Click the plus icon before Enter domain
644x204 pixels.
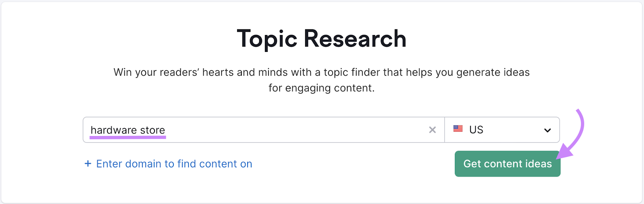click(x=88, y=164)
